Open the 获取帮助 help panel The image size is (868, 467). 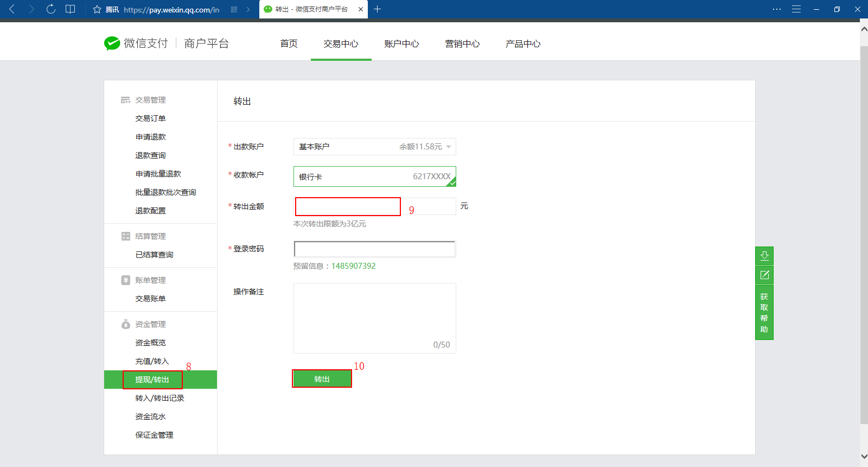764,313
